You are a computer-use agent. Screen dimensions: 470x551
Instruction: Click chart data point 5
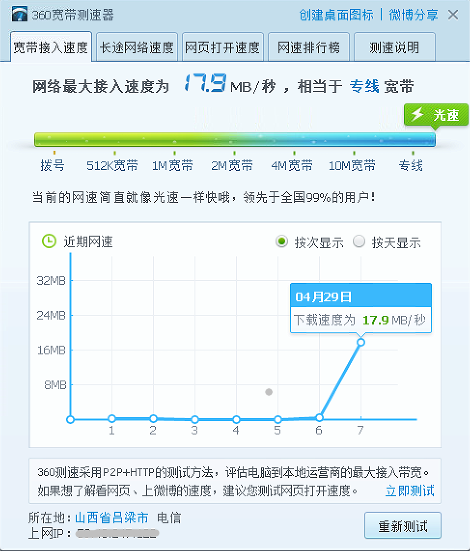[278, 419]
